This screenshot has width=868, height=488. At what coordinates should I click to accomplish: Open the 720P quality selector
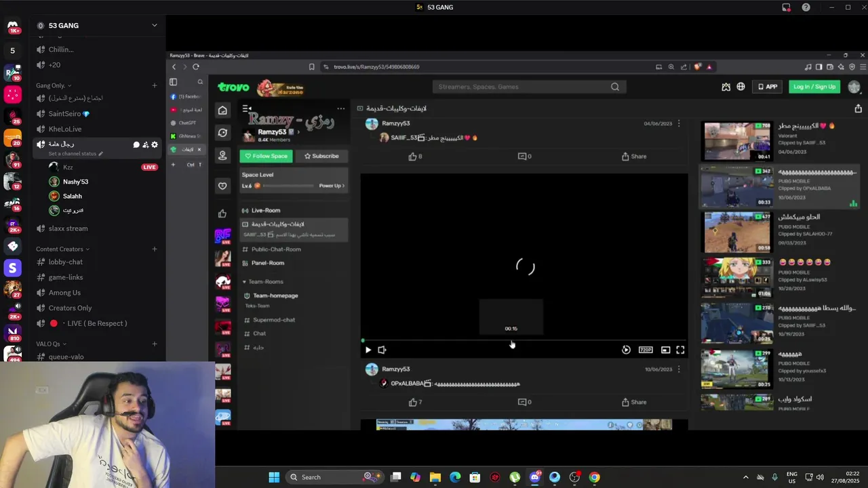(x=646, y=350)
